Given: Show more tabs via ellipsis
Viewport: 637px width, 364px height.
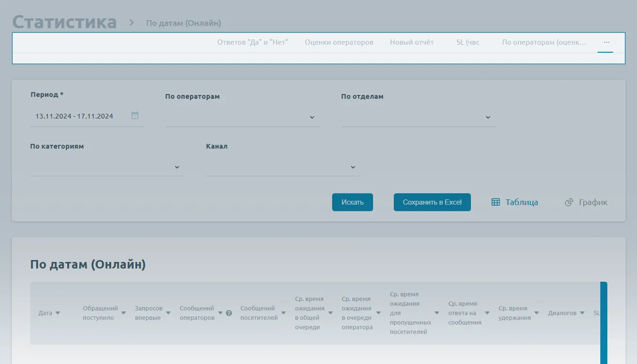Looking at the screenshot, I should pos(606,42).
